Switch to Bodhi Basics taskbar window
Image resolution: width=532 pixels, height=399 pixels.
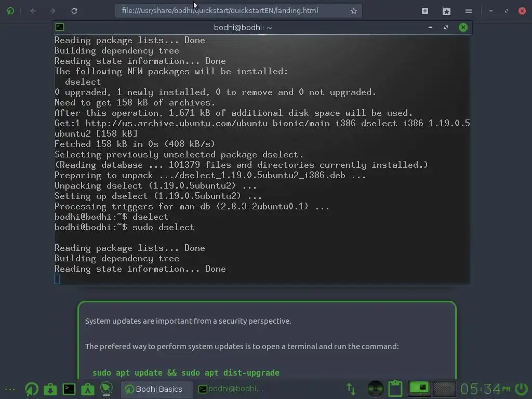(x=157, y=389)
